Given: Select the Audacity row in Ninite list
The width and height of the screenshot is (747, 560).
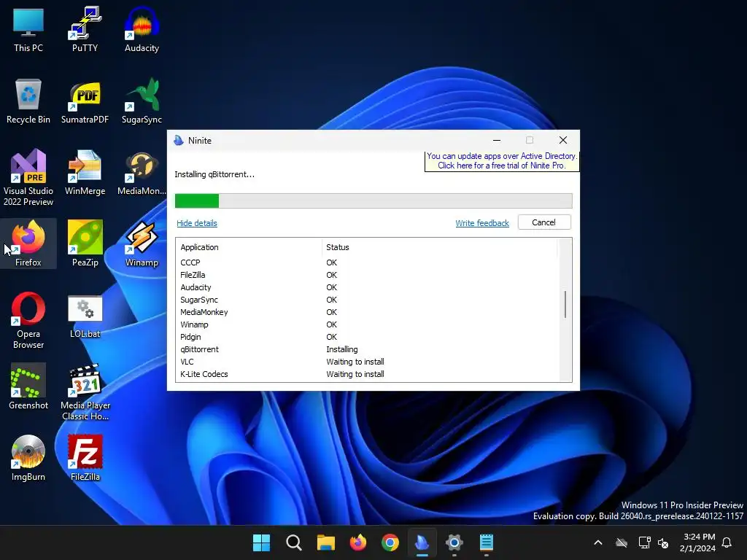Looking at the screenshot, I should coord(367,287).
